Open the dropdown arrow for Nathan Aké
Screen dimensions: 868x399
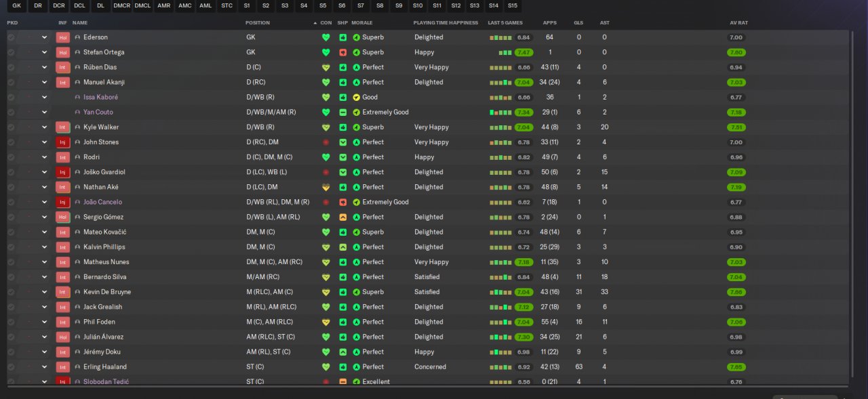45,187
